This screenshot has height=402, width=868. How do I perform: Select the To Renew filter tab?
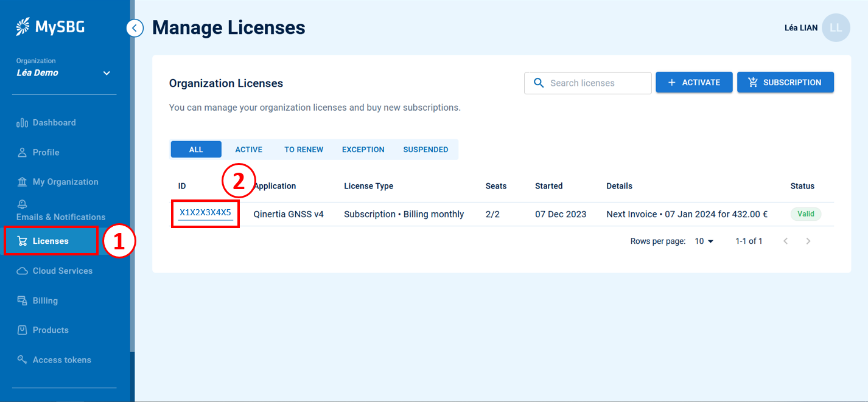304,150
